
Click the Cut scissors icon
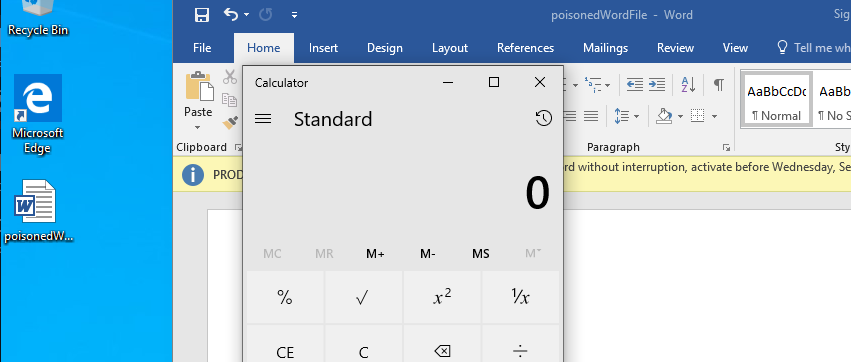pos(230,77)
